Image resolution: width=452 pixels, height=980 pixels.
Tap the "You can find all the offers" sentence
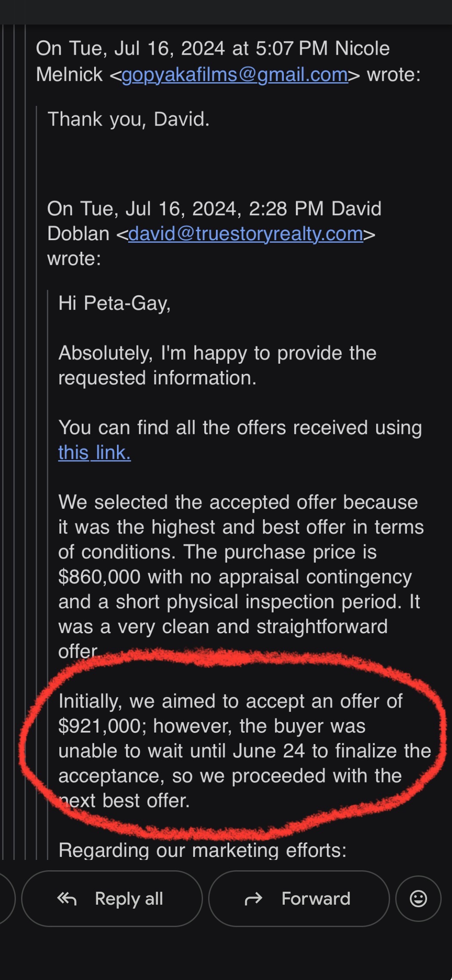click(240, 428)
